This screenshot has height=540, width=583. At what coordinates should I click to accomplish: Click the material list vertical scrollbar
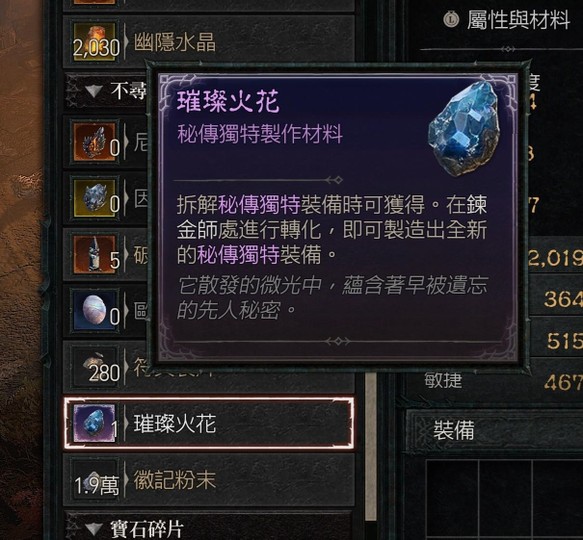370,446
